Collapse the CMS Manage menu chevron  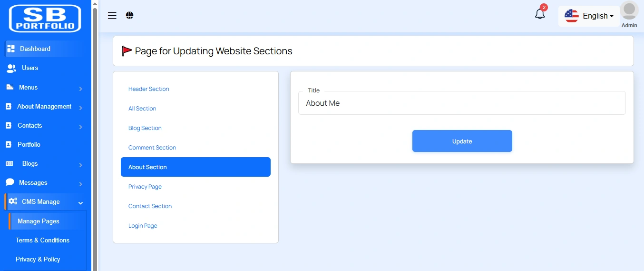80,203
